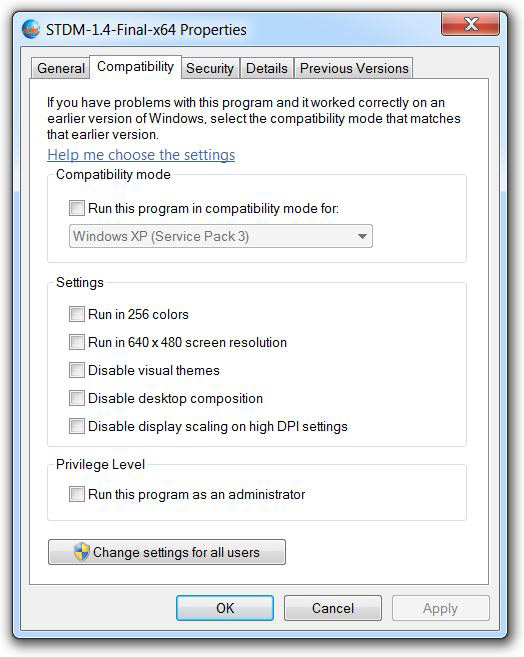This screenshot has height=657, width=524.
Task: Switch to the General tab
Action: pos(61,68)
